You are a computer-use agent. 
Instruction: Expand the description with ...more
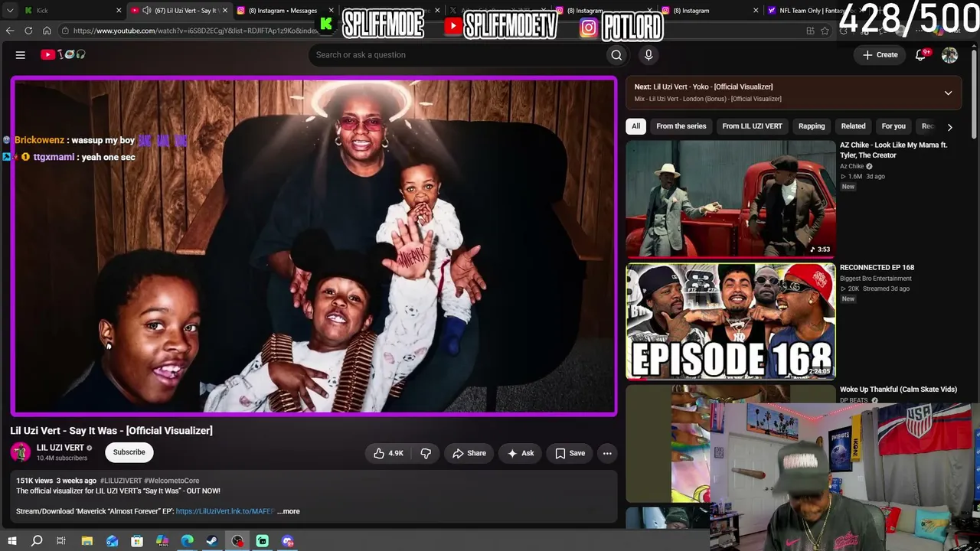(x=289, y=511)
